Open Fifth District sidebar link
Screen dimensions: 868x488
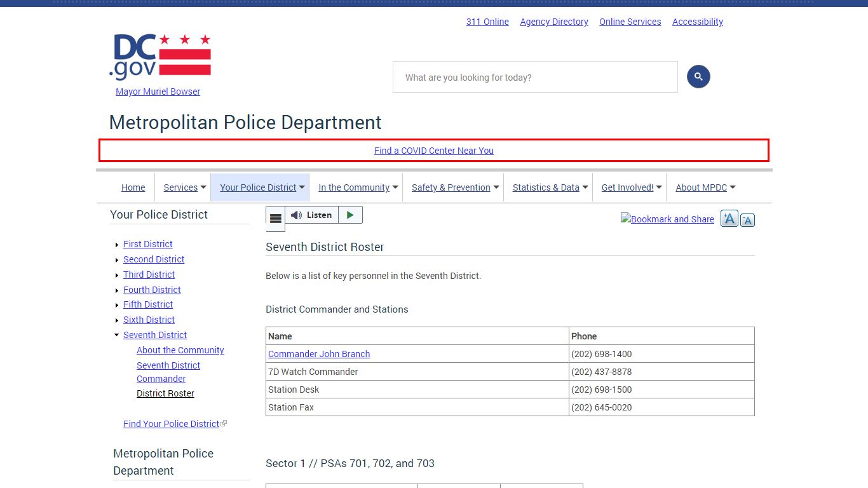pos(148,304)
